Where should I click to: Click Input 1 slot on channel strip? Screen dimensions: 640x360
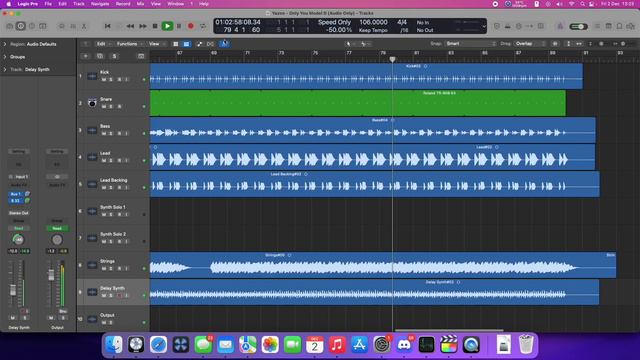point(21,177)
